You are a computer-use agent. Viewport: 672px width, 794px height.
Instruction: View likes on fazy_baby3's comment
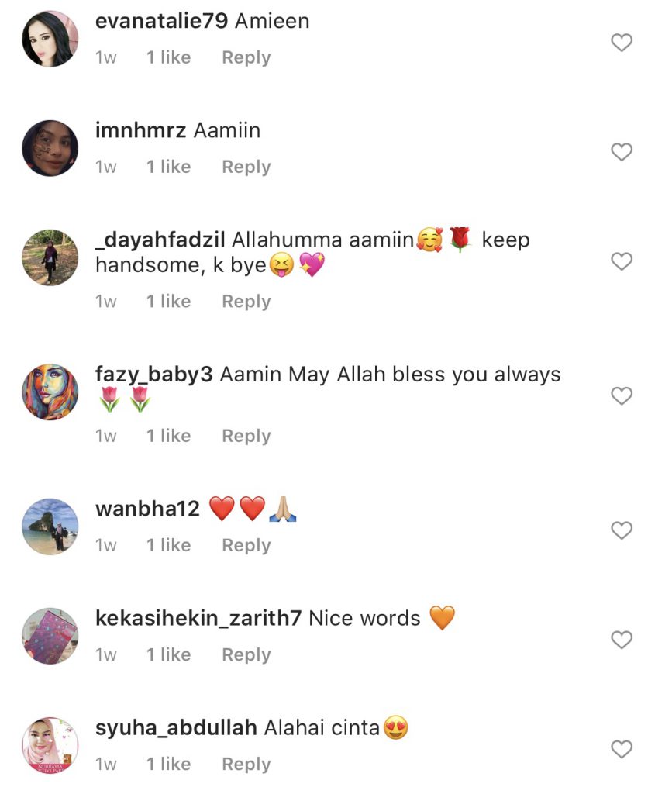click(x=168, y=436)
